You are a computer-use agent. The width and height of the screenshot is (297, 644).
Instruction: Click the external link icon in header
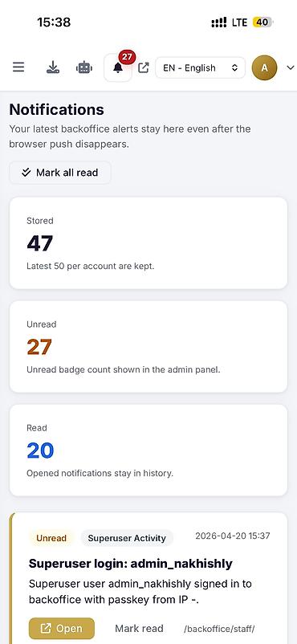click(144, 67)
